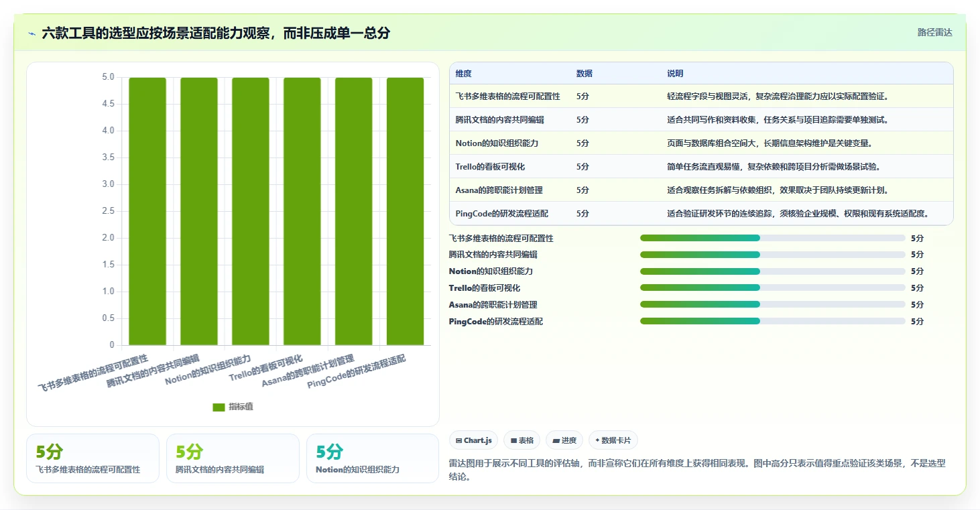The image size is (980, 510).
Task: Click the 表格 tag chip
Action: (522, 440)
